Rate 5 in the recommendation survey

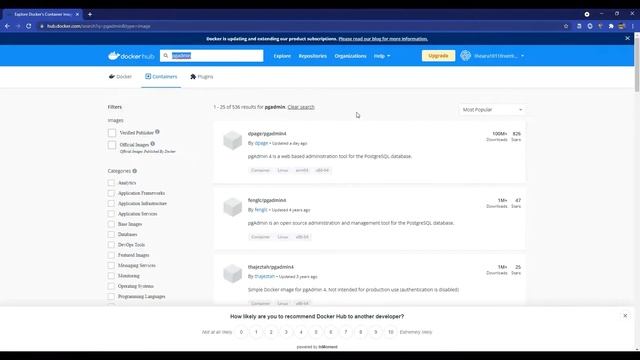316,332
